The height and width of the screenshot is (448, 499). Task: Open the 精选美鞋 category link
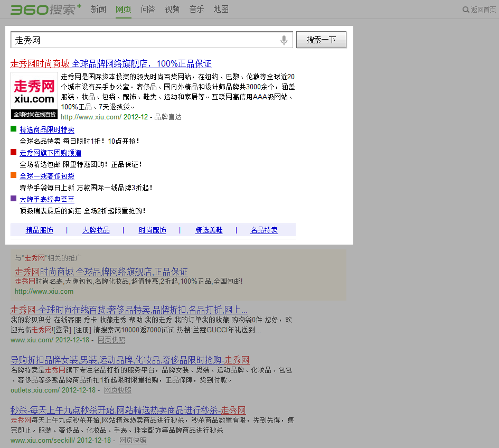pos(209,230)
